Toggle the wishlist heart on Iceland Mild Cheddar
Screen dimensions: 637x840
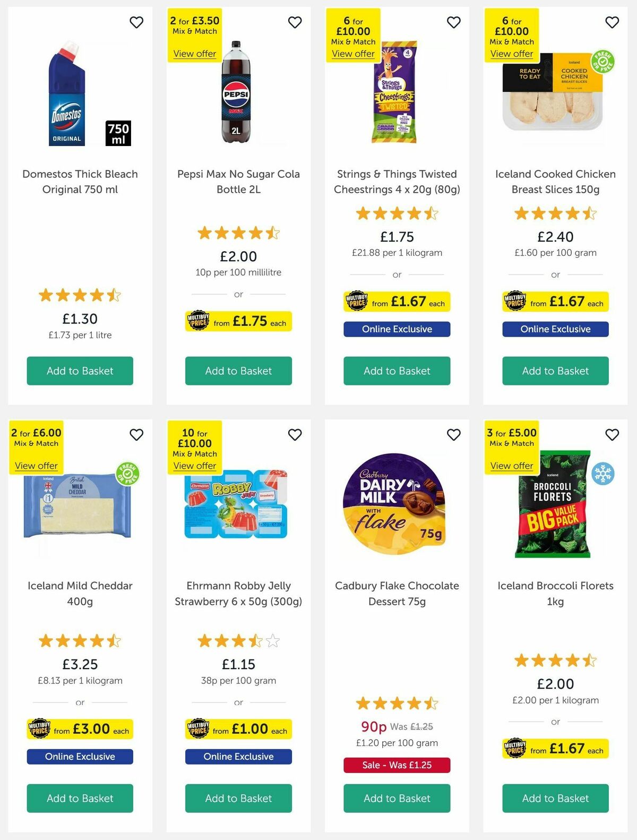click(x=136, y=434)
